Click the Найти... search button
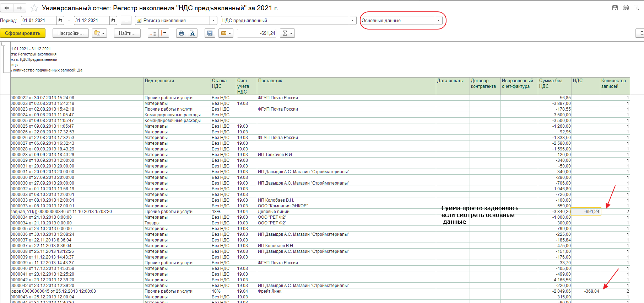The width and height of the screenshot is (644, 303). point(127,33)
